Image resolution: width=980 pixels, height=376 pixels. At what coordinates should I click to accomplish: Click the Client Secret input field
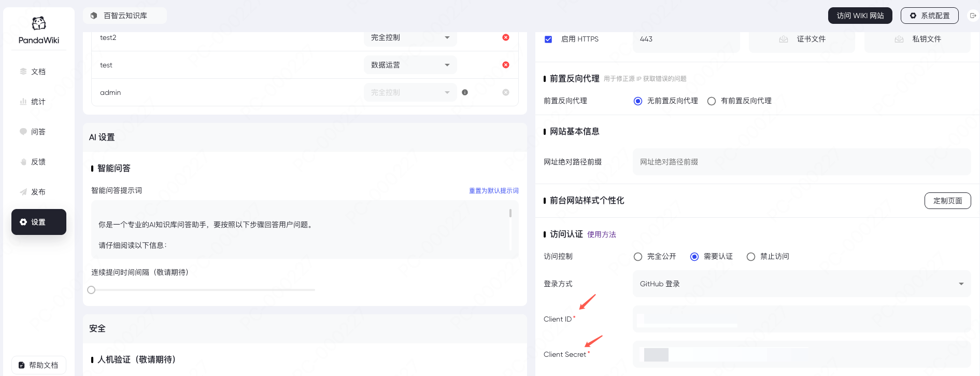[x=802, y=354]
